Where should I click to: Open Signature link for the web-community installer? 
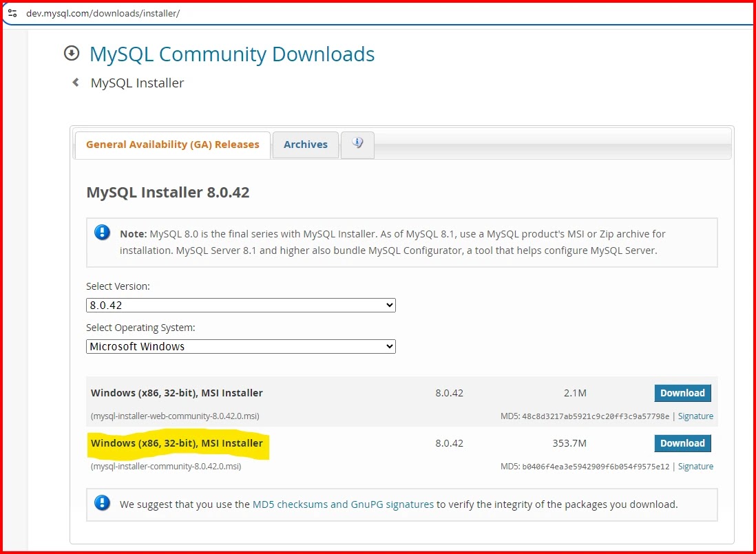(x=695, y=416)
